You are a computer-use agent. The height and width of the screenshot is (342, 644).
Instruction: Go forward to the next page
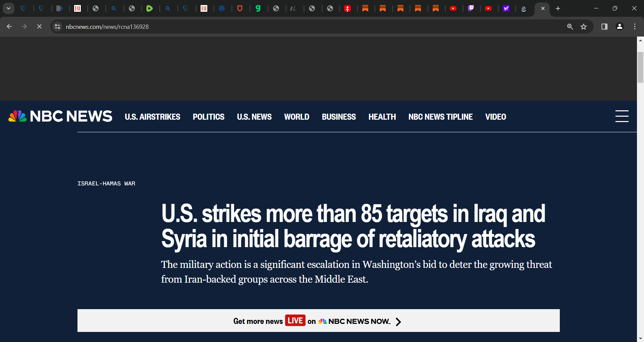(24, 26)
